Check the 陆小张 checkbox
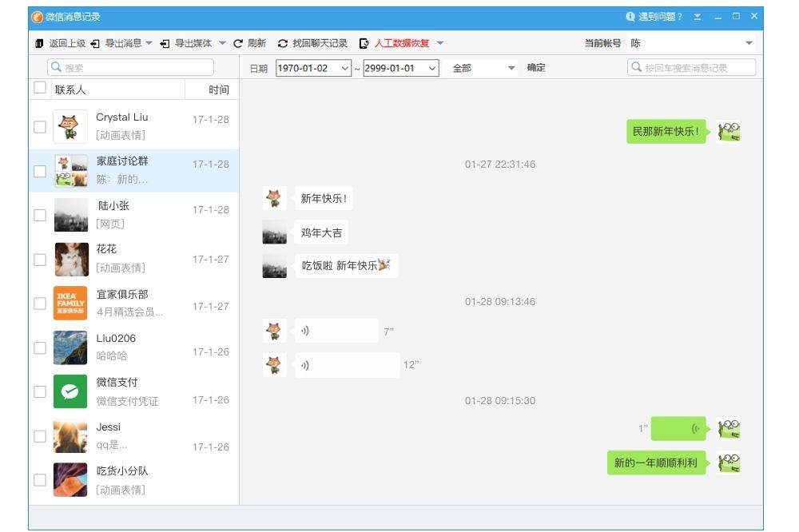This screenshot has height=532, width=799. (40, 215)
